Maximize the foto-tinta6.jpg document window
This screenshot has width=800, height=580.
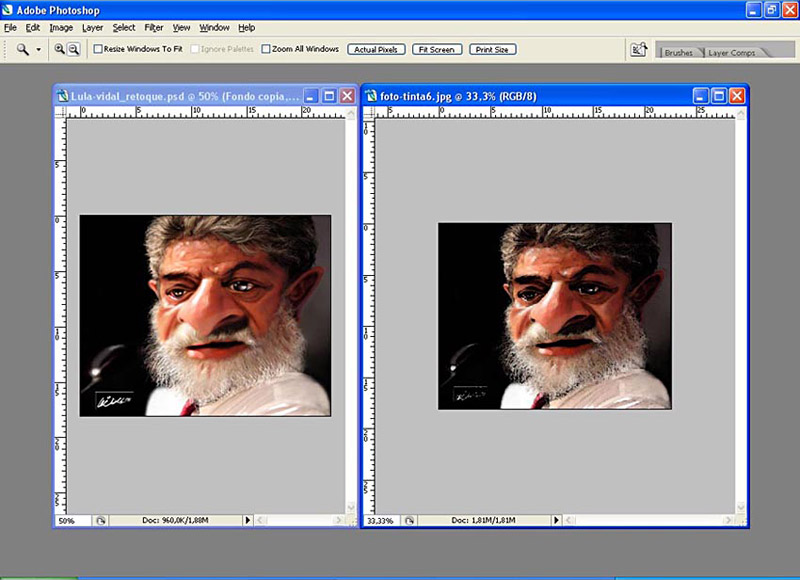click(x=718, y=96)
